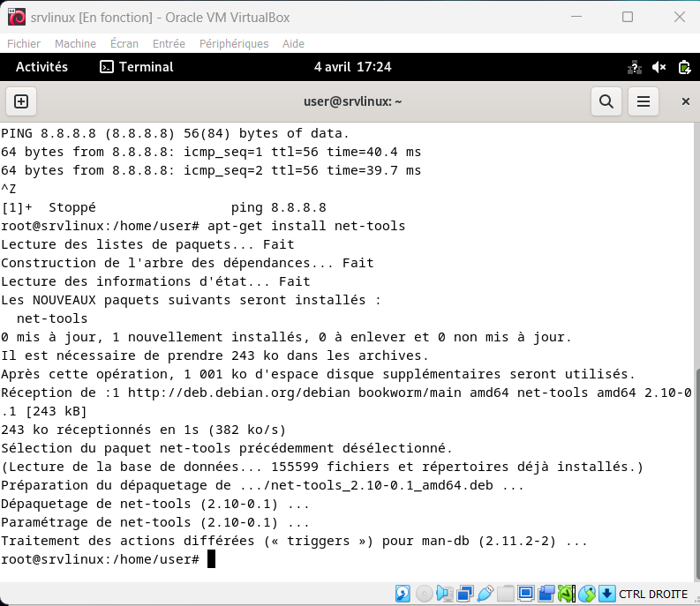Open the shared folders indicator
The height and width of the screenshot is (606, 700).
pyautogui.click(x=505, y=593)
